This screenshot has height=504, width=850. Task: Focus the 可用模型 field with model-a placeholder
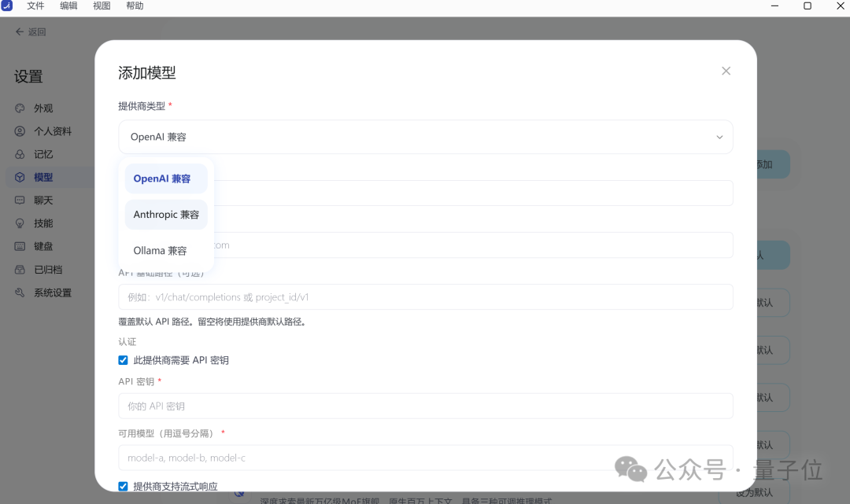(426, 458)
